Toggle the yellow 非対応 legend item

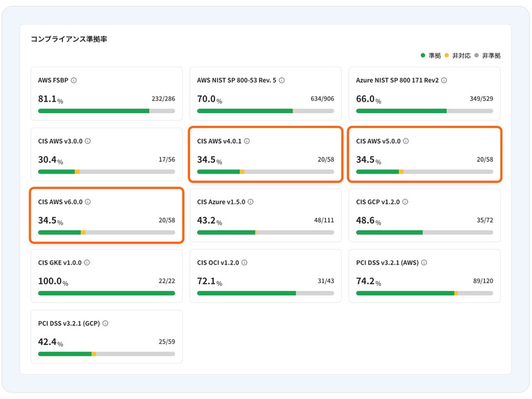pos(457,56)
